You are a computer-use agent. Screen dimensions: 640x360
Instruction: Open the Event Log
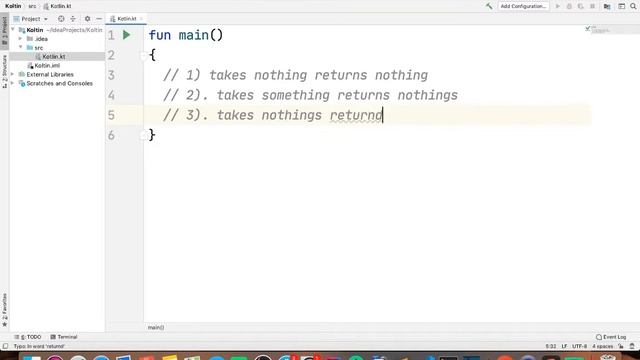point(611,337)
